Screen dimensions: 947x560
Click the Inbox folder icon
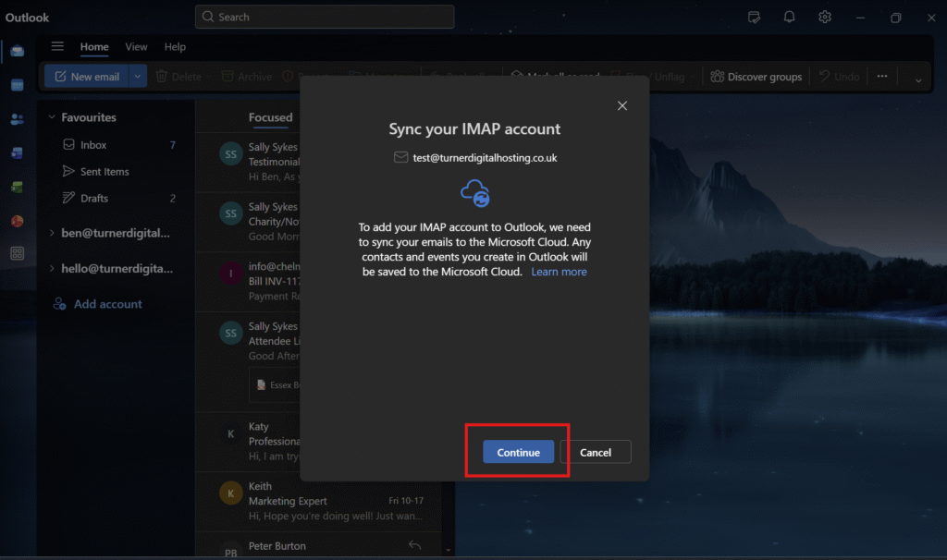pyautogui.click(x=68, y=145)
